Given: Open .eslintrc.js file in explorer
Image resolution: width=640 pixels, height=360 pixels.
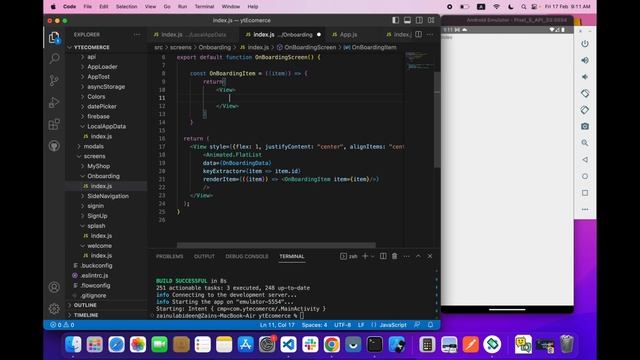Looking at the screenshot, I should pos(94,276).
